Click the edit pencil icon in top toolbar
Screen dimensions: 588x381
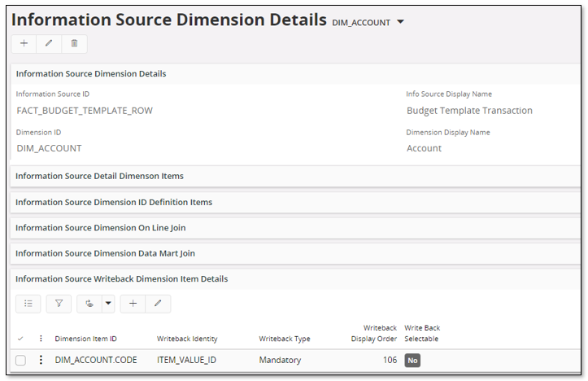[x=49, y=44]
